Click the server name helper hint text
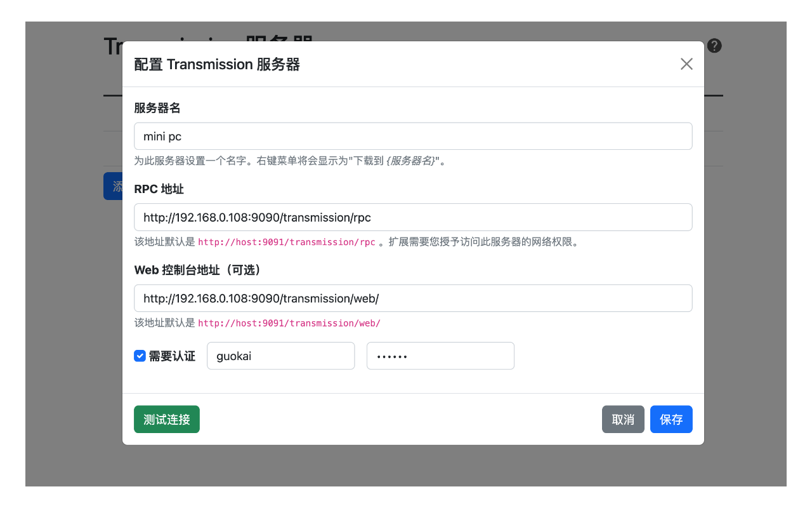 (x=289, y=161)
